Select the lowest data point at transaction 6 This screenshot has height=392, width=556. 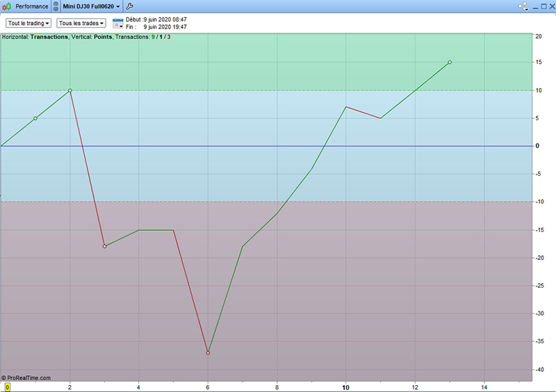coord(208,353)
